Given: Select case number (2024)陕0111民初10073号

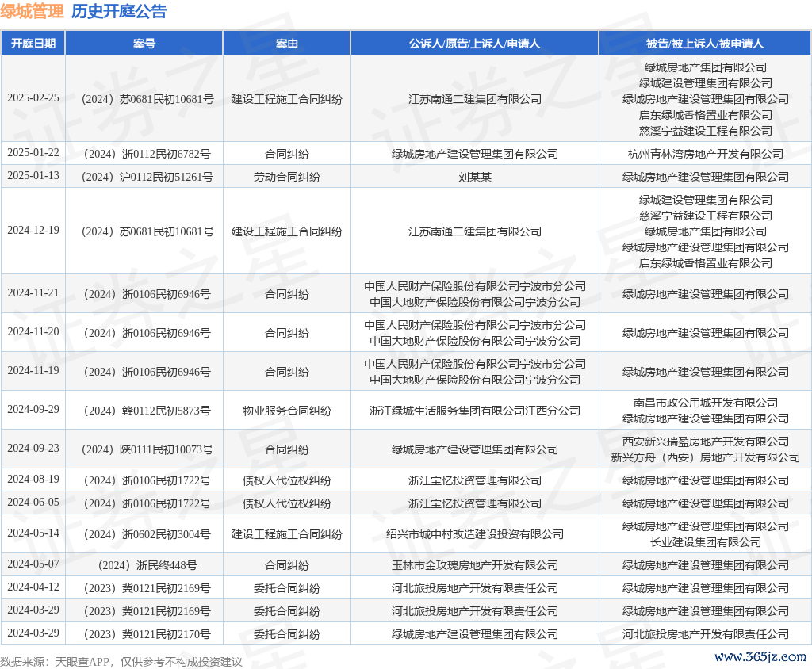Looking at the screenshot, I should click(x=147, y=449).
